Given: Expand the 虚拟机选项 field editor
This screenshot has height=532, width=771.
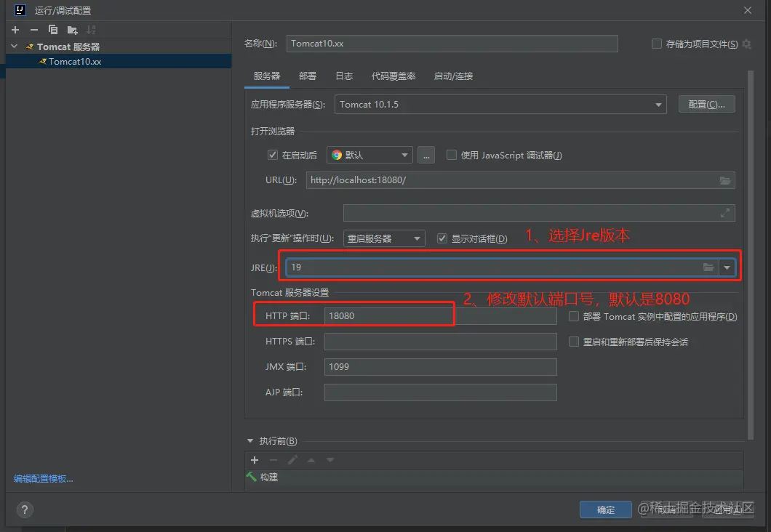Looking at the screenshot, I should (x=724, y=213).
